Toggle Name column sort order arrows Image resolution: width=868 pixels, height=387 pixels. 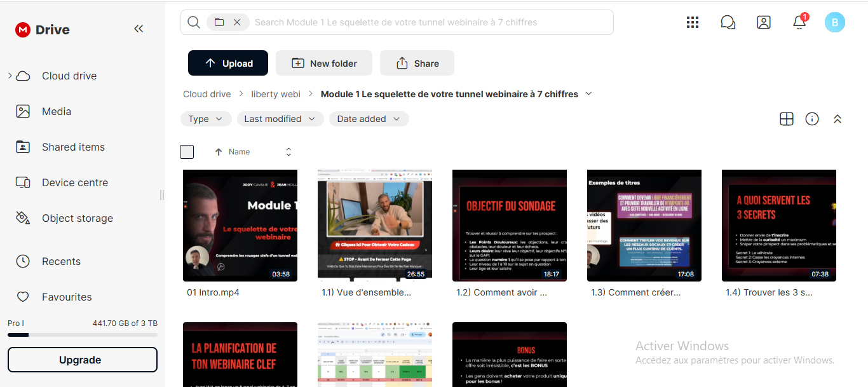click(288, 152)
